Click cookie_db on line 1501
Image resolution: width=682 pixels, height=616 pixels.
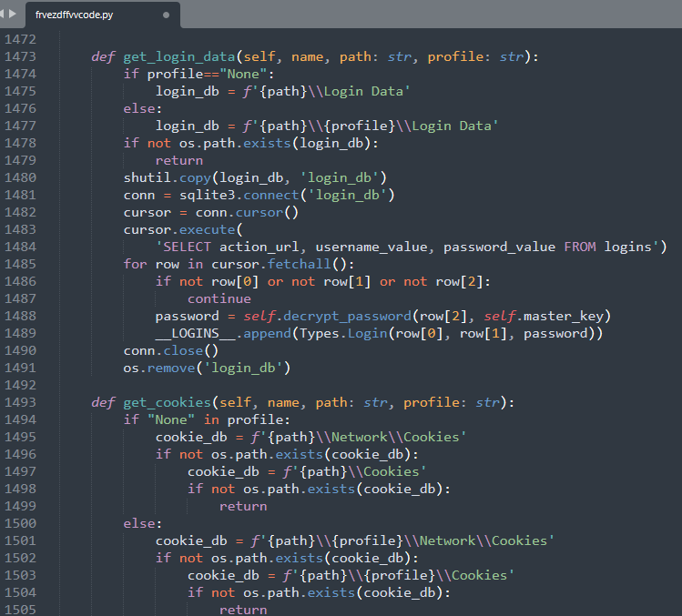click(x=191, y=541)
